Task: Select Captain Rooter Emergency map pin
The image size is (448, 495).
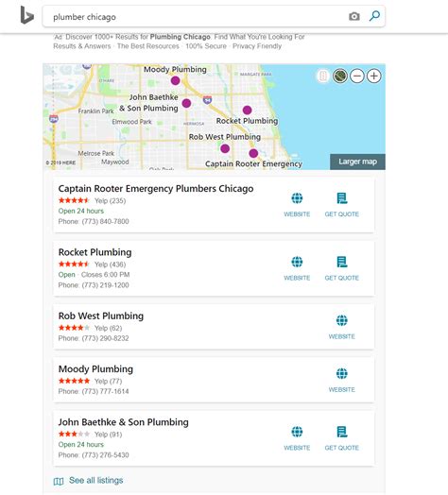Action: pyautogui.click(x=253, y=153)
